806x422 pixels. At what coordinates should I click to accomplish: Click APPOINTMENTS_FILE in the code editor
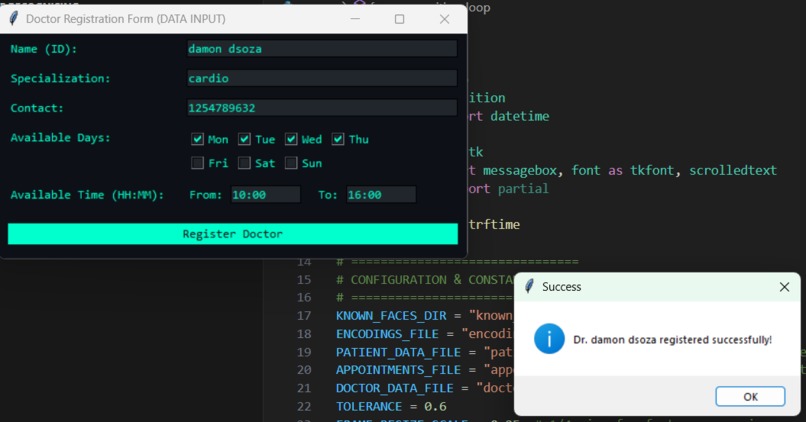(398, 370)
